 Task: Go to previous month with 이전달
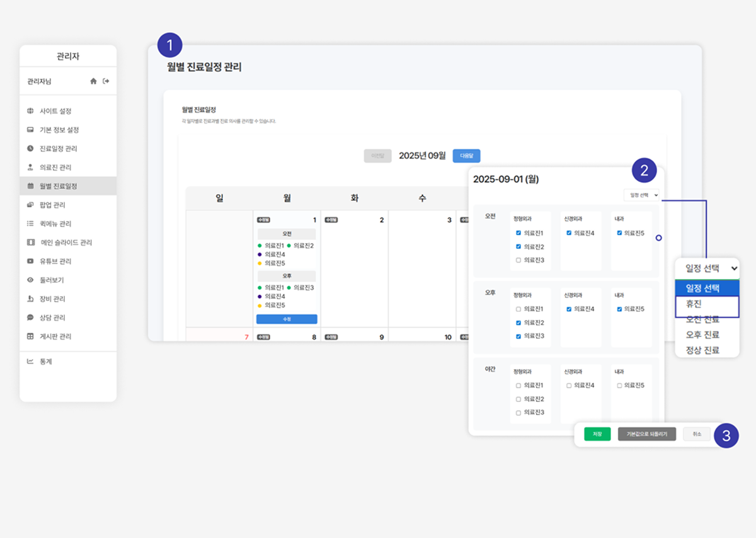[x=377, y=156]
